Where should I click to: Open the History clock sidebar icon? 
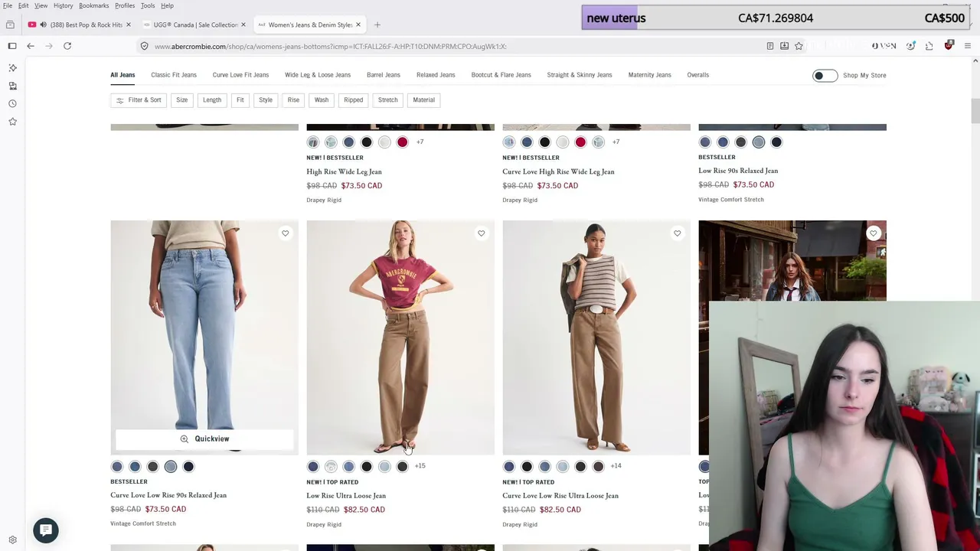12,103
